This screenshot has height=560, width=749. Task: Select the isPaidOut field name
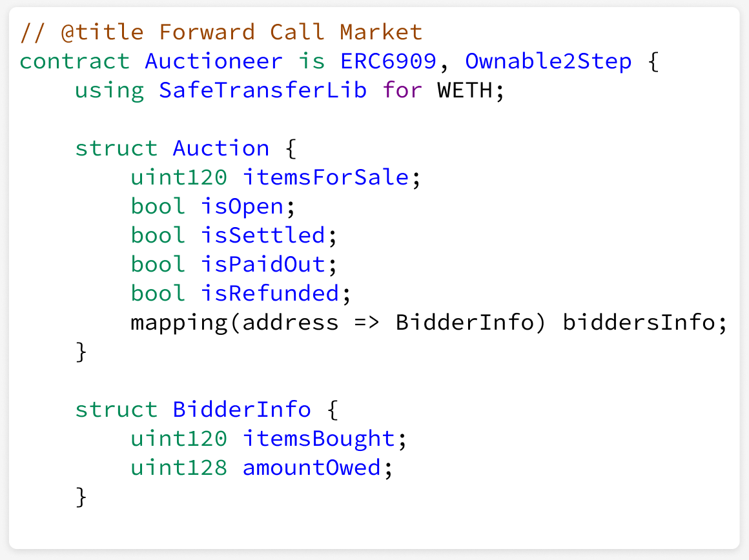tap(263, 265)
